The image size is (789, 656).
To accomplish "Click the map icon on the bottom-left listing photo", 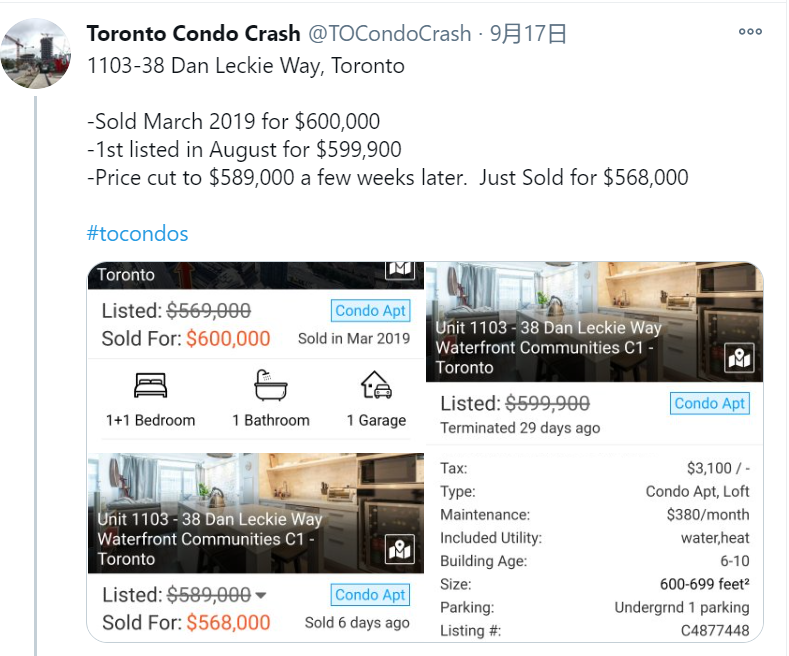I will pyautogui.click(x=400, y=549).
